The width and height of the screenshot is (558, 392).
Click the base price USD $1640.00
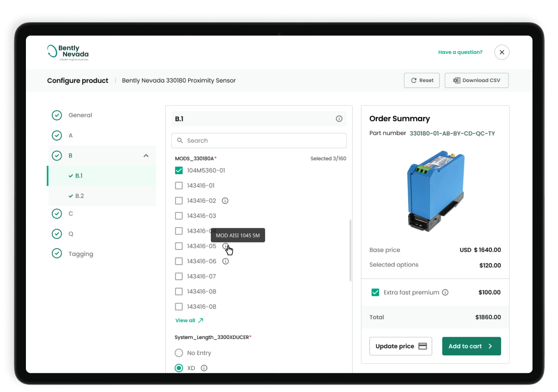[x=480, y=250]
